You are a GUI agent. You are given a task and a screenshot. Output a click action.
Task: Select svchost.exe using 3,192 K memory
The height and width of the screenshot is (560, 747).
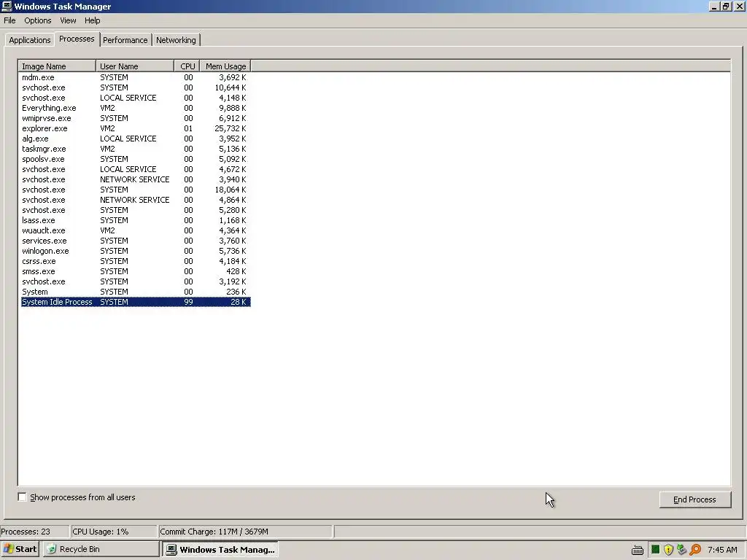pos(136,281)
